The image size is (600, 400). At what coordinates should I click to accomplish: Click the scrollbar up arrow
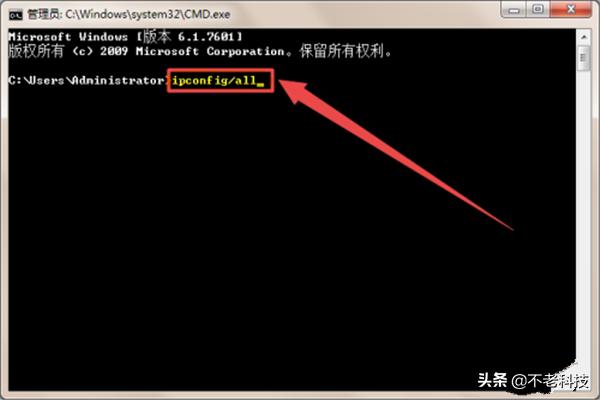click(584, 37)
